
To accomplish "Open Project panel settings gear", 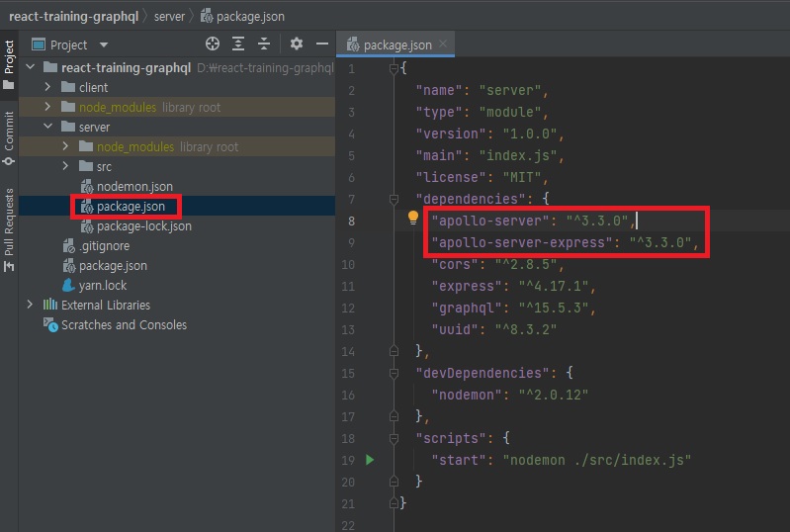I will 297,44.
